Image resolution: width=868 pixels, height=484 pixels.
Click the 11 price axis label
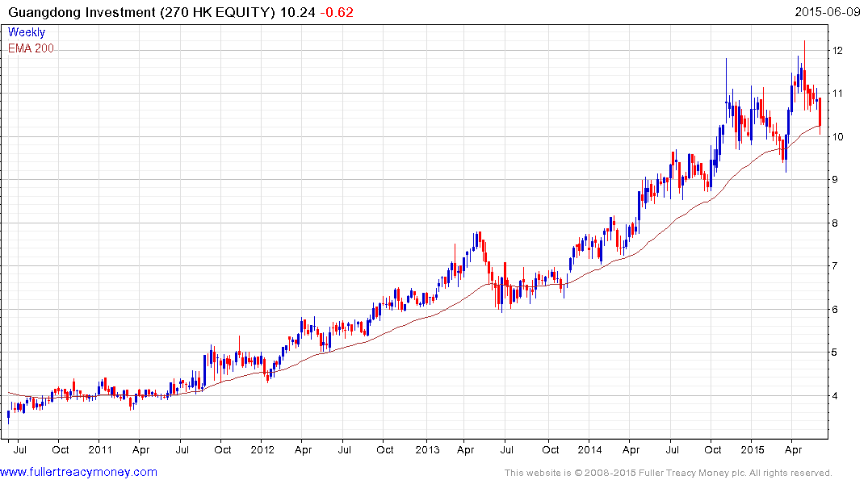coord(837,93)
